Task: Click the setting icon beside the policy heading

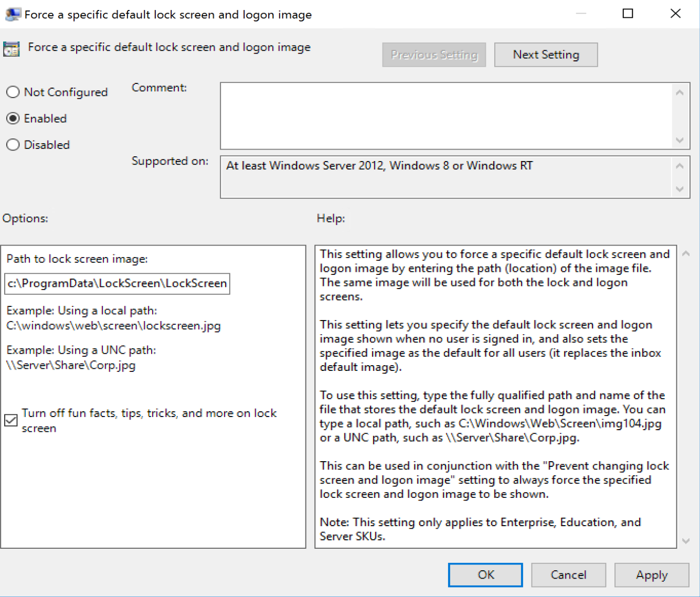Action: point(12,49)
